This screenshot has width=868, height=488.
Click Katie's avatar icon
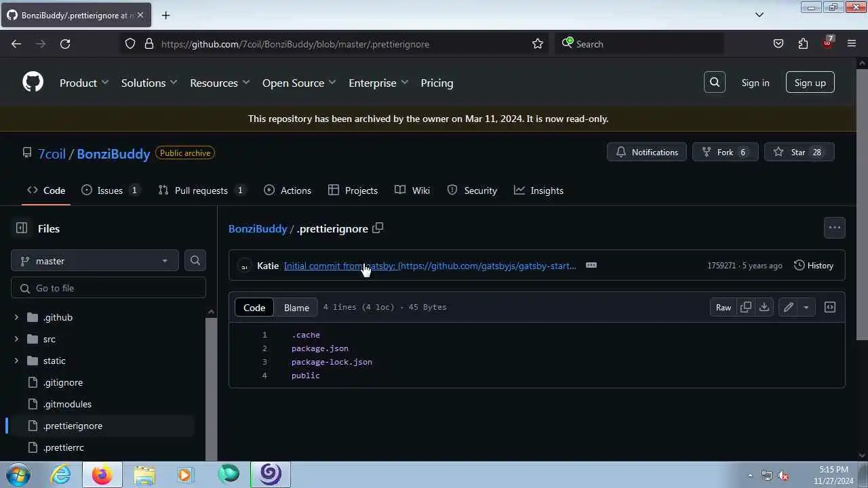[244, 266]
